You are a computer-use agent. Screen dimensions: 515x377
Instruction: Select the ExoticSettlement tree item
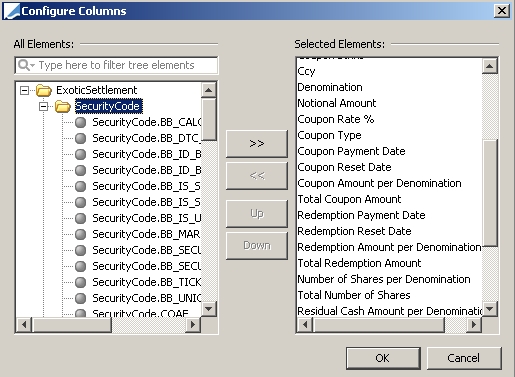[x=97, y=90]
